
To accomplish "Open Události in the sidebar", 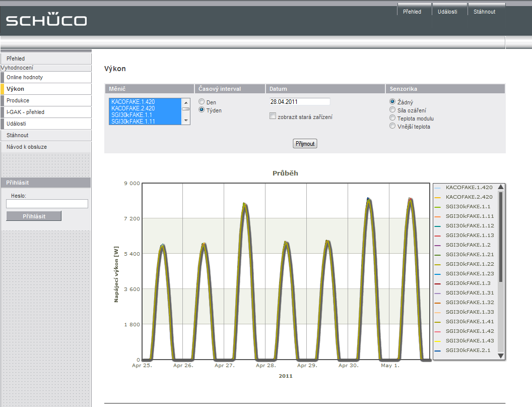I will 46,124.
